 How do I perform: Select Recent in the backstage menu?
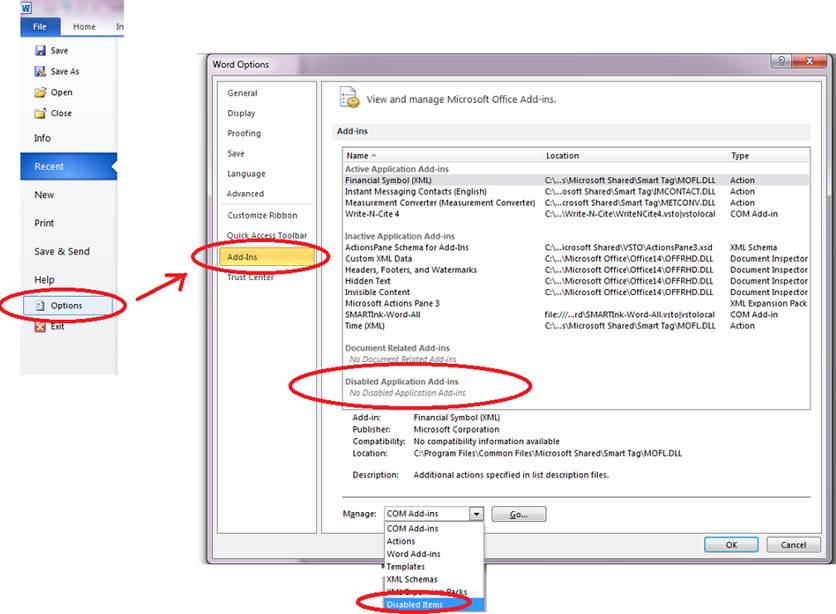click(68, 166)
